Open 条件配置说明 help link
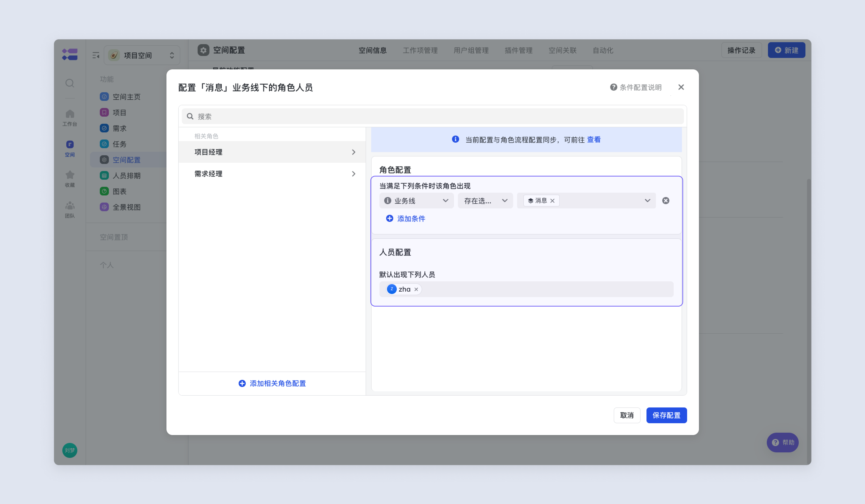 point(636,87)
